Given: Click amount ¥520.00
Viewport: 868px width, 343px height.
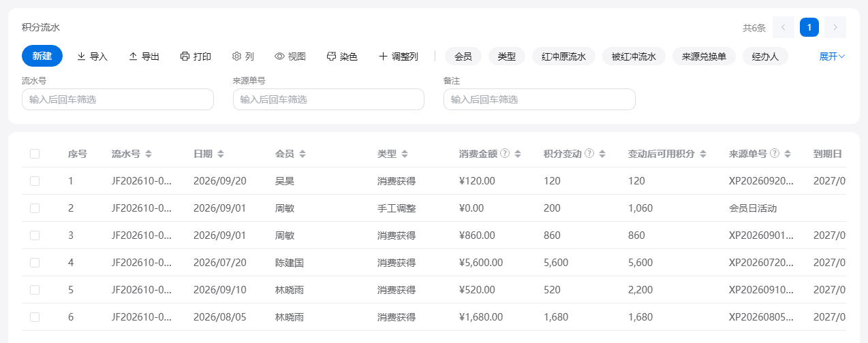Looking at the screenshot, I should pyautogui.click(x=477, y=290).
